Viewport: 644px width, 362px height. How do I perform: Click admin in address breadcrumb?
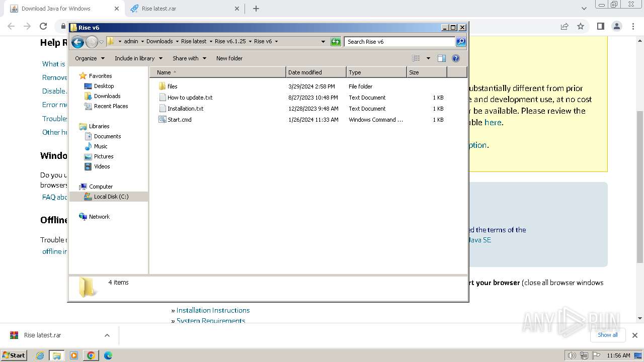coord(131,42)
